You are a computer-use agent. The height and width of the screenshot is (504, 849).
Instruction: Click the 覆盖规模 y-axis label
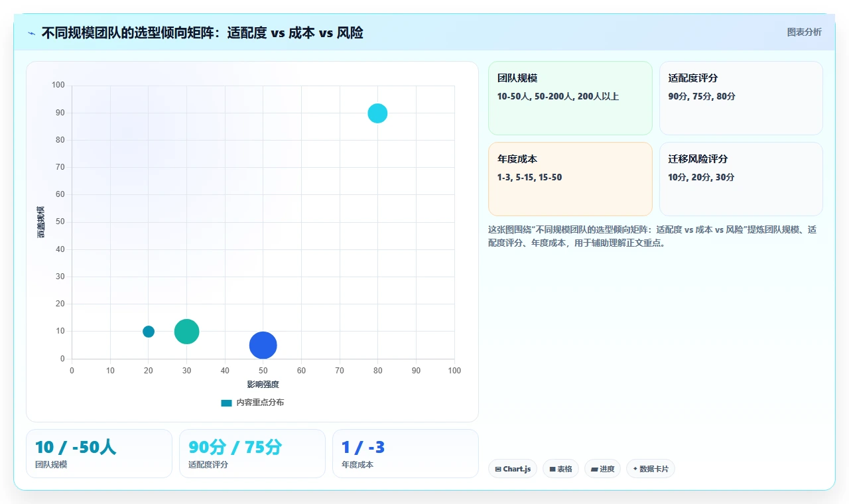(41, 222)
